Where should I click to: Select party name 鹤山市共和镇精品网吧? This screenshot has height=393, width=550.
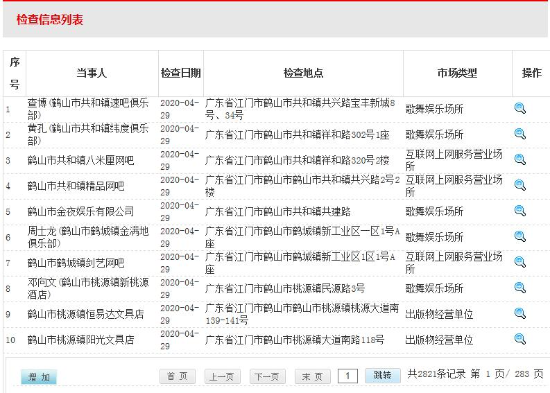(76, 186)
